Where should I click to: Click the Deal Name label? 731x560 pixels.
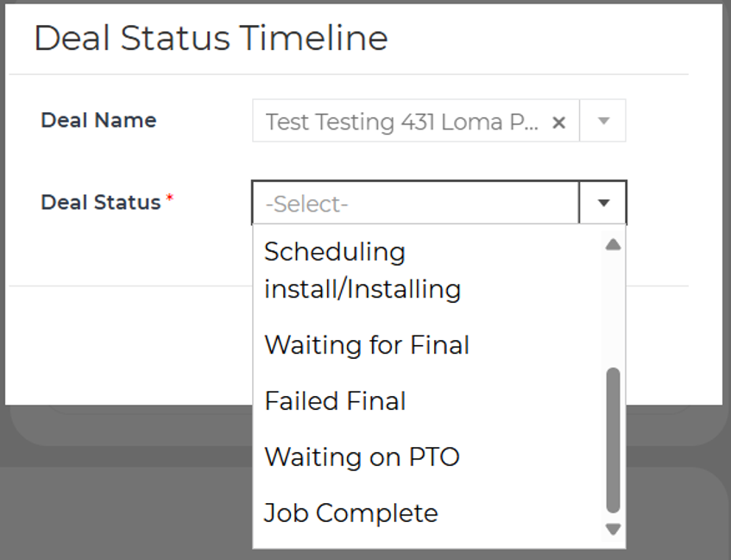click(x=98, y=121)
